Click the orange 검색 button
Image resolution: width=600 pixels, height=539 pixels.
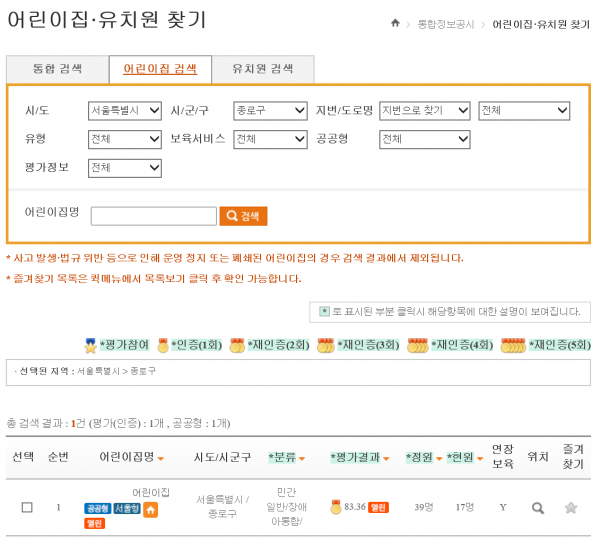pos(244,216)
